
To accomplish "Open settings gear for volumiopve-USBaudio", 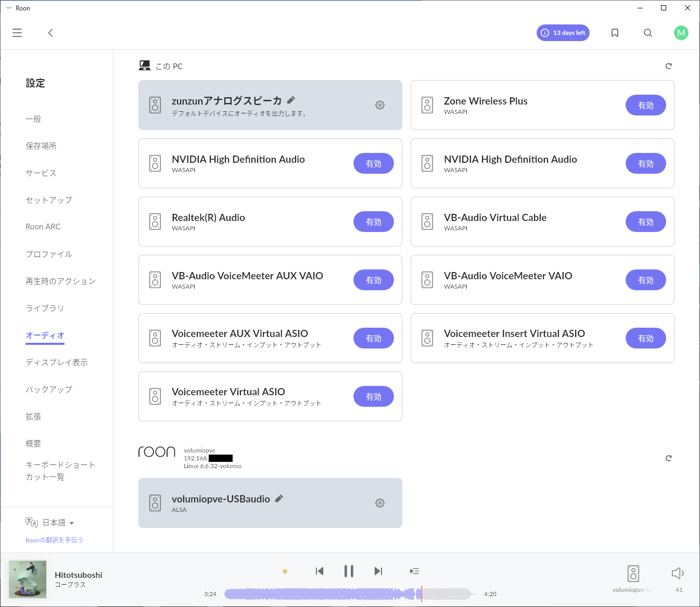I will [380, 503].
